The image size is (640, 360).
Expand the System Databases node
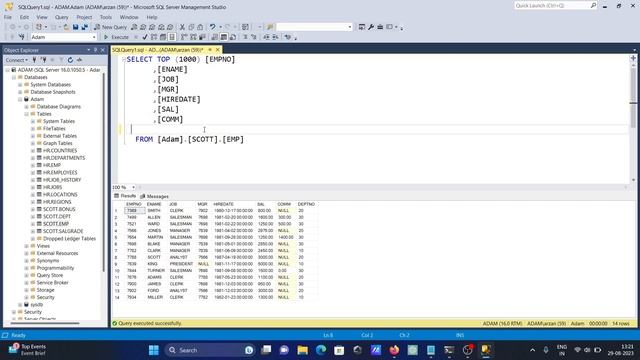[x=20, y=84]
